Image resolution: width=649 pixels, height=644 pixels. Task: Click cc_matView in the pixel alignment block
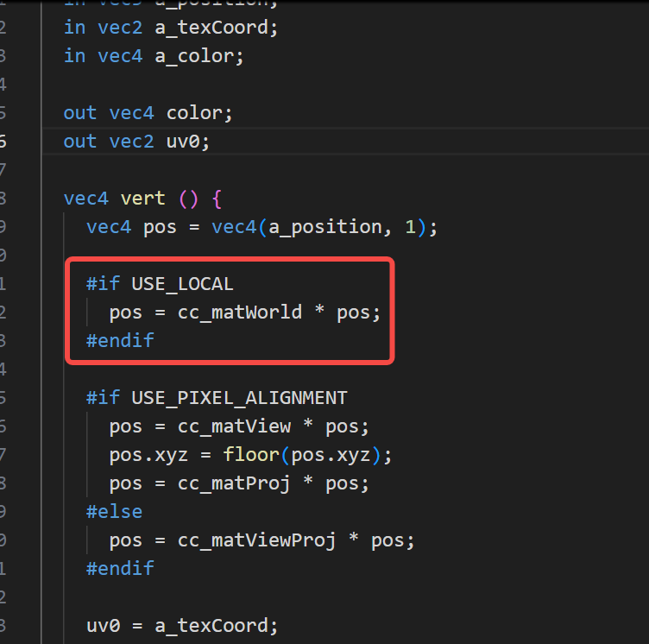(x=234, y=426)
